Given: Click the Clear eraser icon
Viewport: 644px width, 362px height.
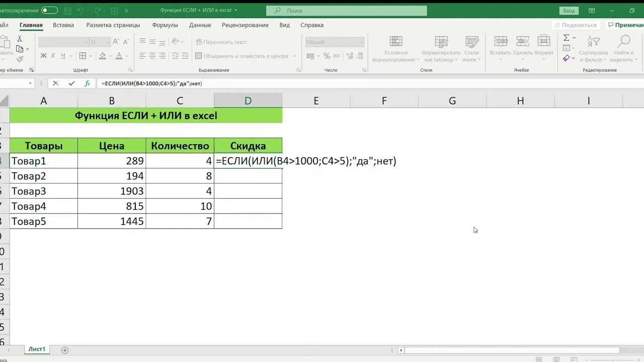Looking at the screenshot, I should [x=567, y=58].
